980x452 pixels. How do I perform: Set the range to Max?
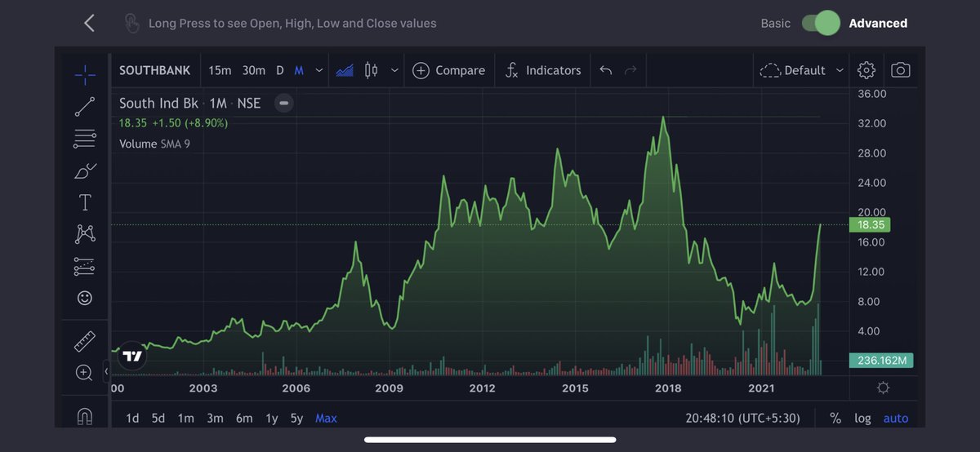point(326,418)
